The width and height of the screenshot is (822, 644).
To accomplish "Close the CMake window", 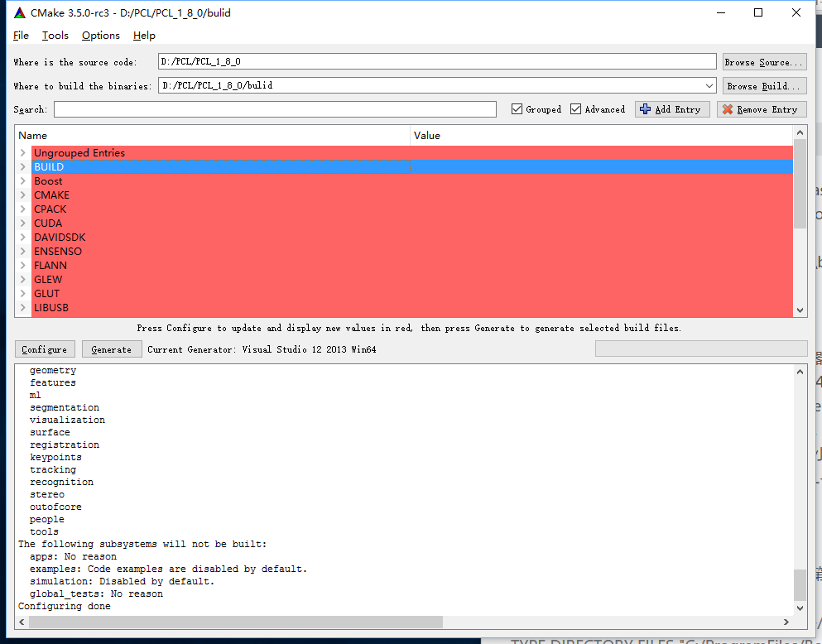I will (x=796, y=12).
